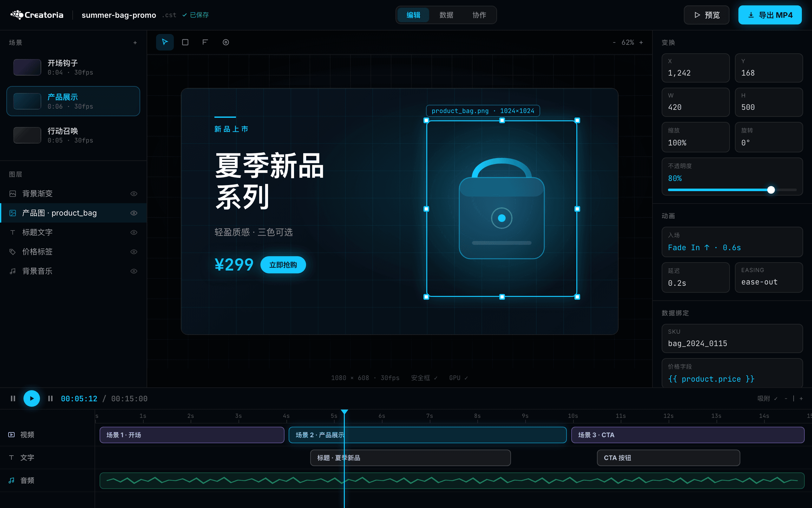The height and width of the screenshot is (508, 812).
Task: Click the SKU field bag_2024_0115
Action: click(732, 338)
